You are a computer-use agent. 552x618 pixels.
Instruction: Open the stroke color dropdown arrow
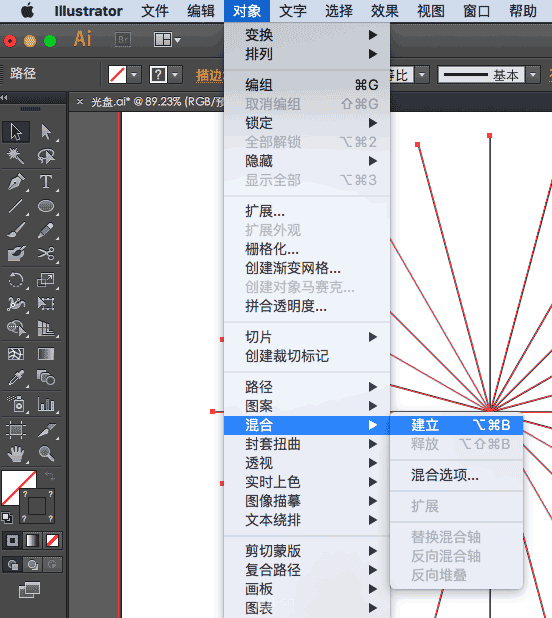coord(175,74)
